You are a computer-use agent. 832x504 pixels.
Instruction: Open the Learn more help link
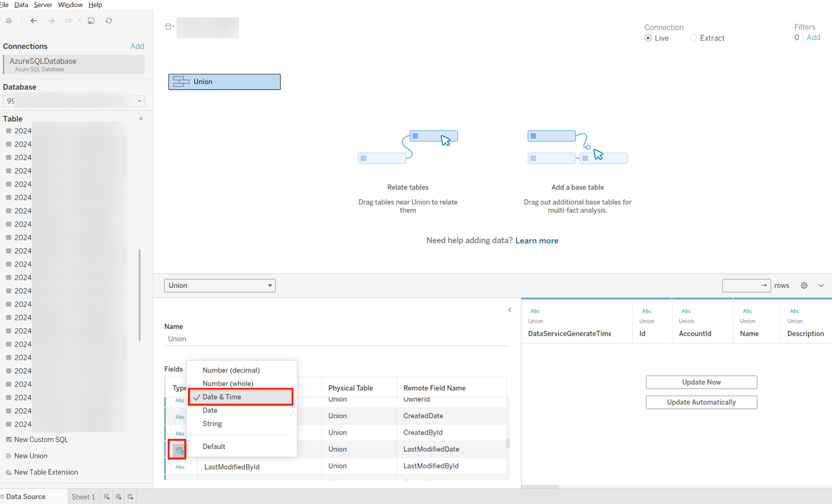[536, 240]
